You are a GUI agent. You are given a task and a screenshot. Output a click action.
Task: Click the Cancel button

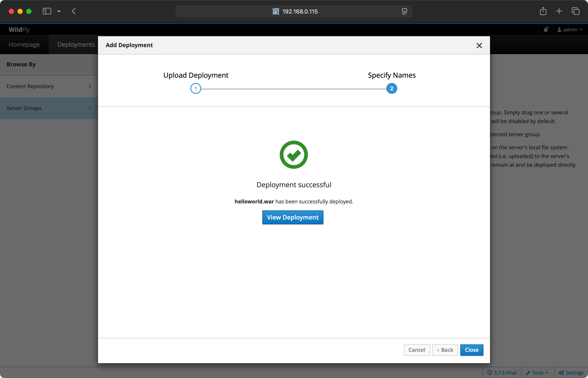(x=417, y=350)
